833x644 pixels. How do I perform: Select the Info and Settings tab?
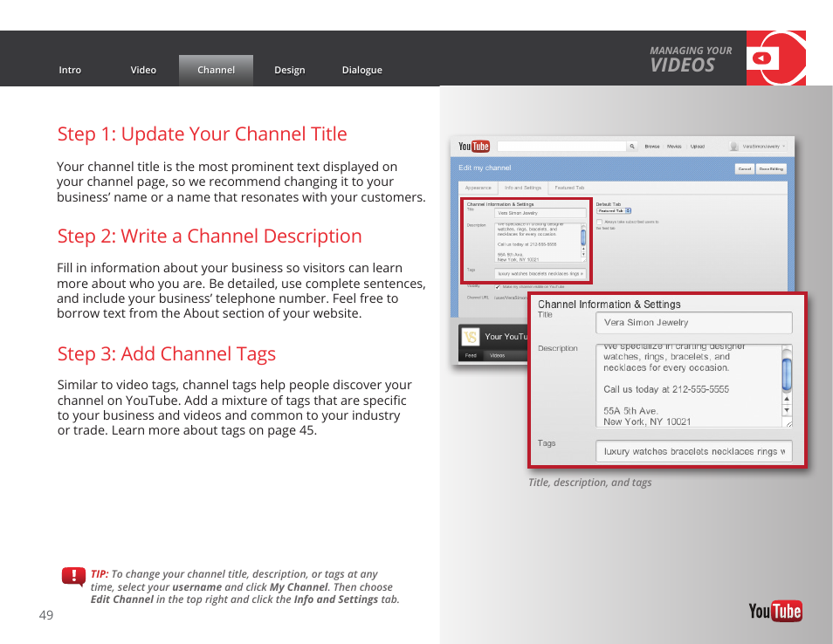(523, 188)
